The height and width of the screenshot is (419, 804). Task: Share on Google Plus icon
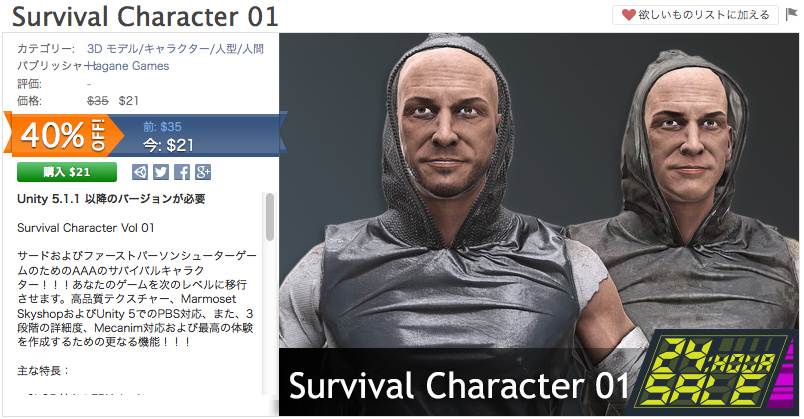point(203,172)
